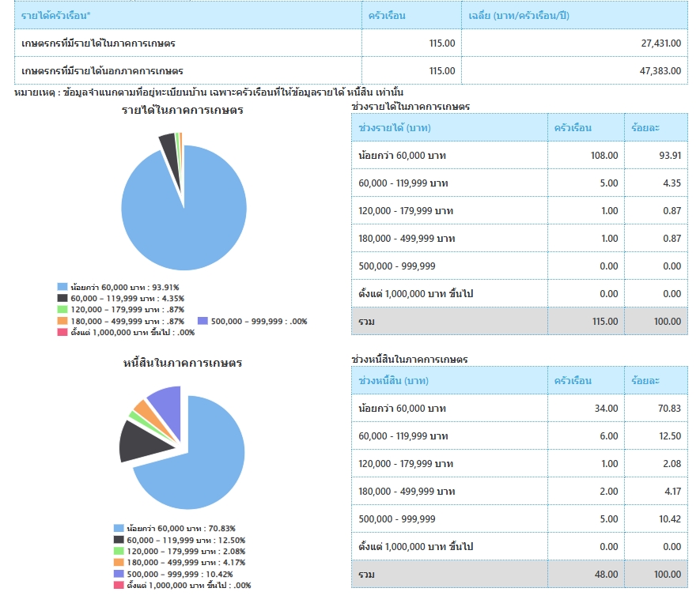Click the 93.91 percentage cell in income table

coord(669,155)
